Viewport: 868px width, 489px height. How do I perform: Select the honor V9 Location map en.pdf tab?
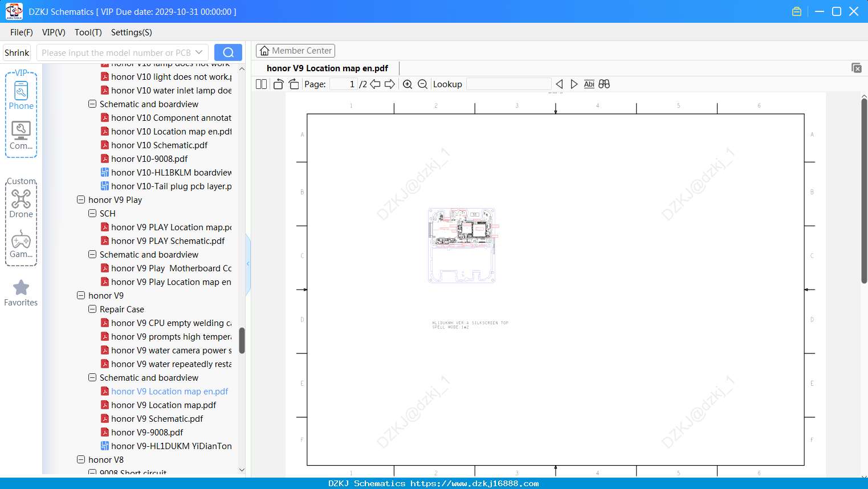point(327,68)
